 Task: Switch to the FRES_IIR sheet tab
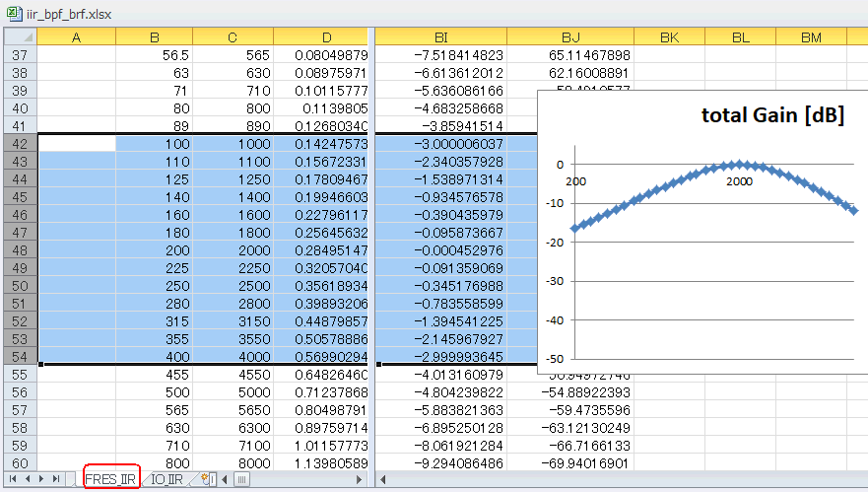pos(110,479)
